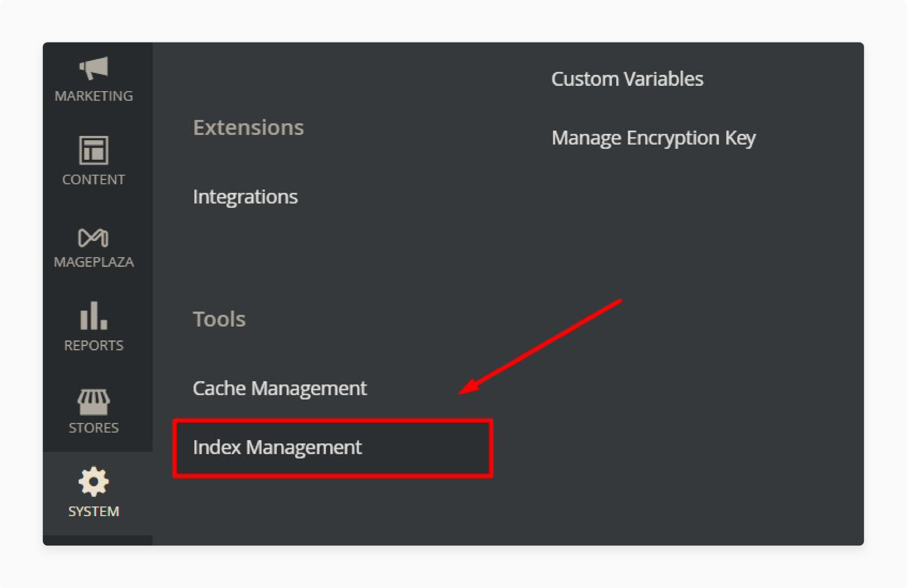
Task: Click the STORES sidebar label
Action: [x=94, y=428]
